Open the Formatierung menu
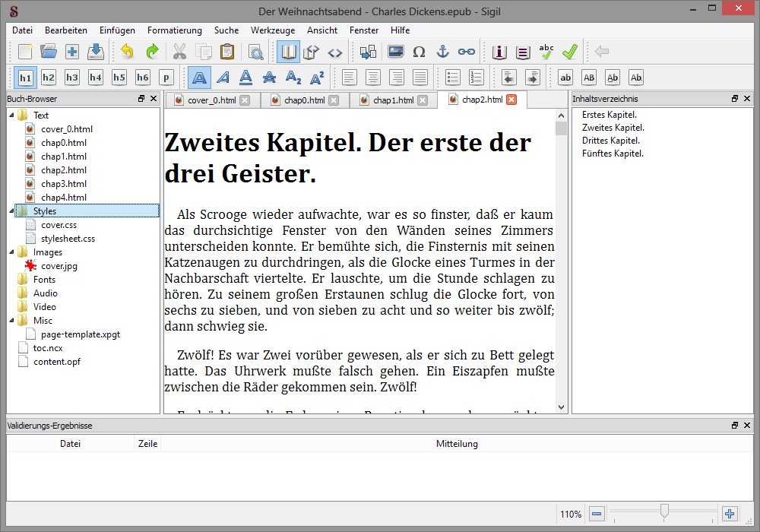760x532 pixels. (175, 30)
